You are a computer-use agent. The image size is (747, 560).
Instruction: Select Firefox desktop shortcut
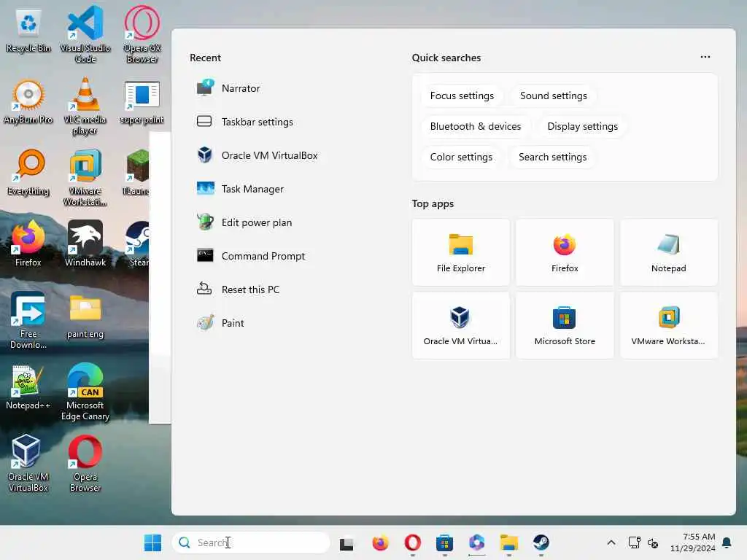28,244
